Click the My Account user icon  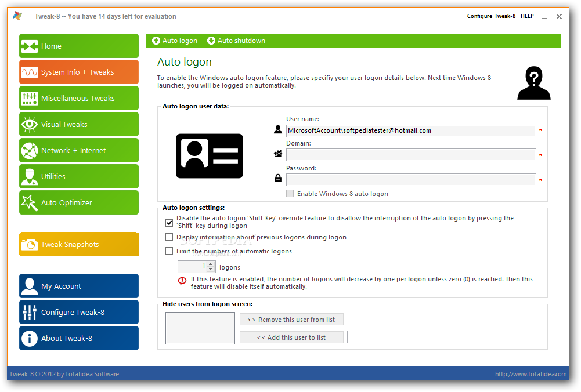pos(29,286)
